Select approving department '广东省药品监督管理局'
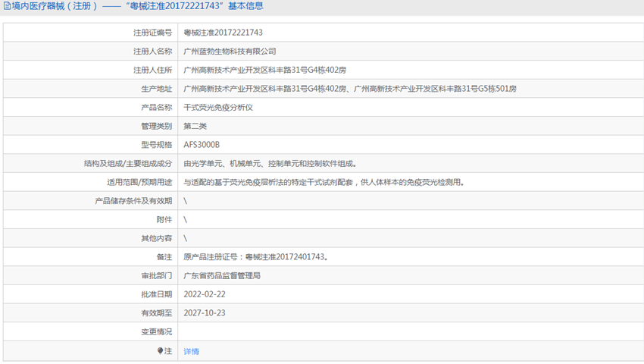 [x=222, y=275]
